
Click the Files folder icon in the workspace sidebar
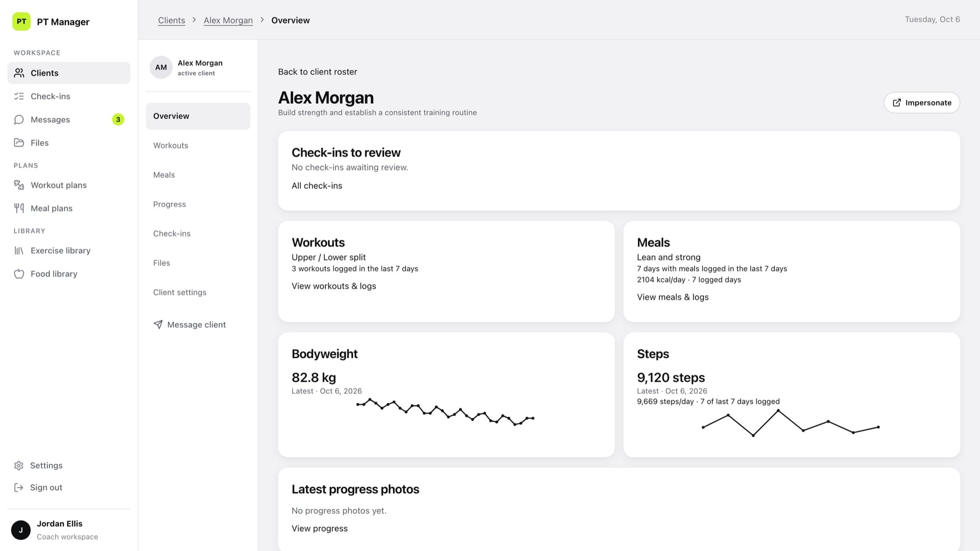19,143
